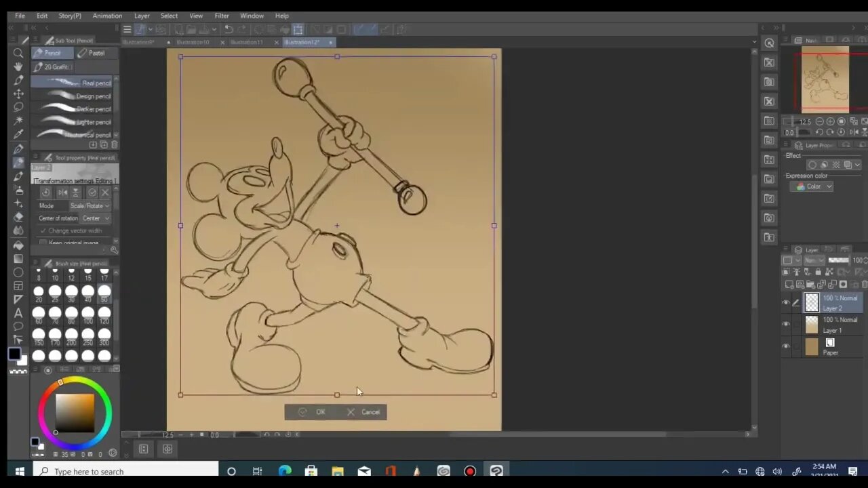
Task: Open the File menu
Action: (x=20, y=16)
